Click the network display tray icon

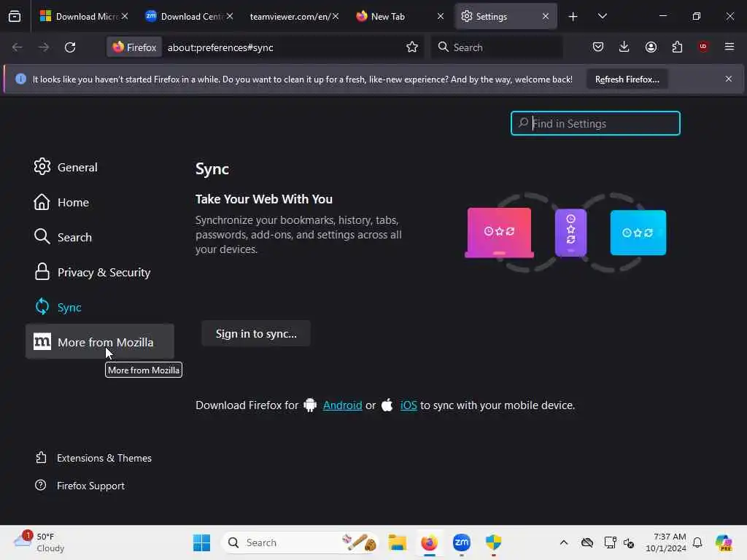(x=609, y=542)
